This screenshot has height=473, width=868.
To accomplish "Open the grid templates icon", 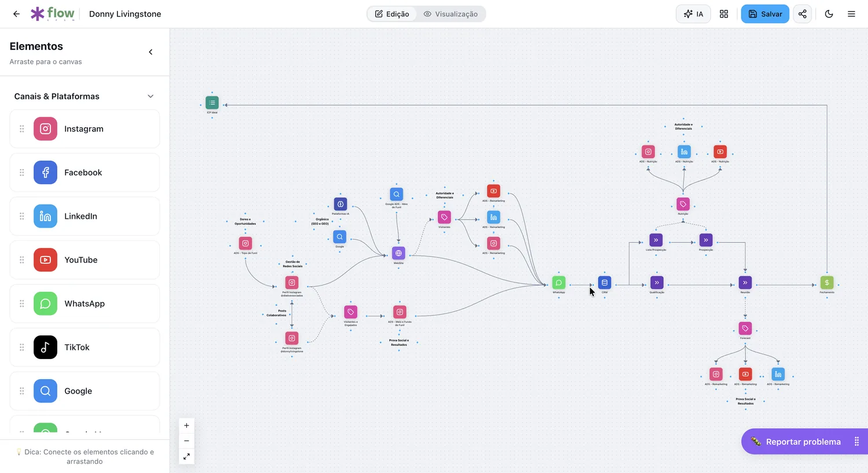I will tap(724, 14).
